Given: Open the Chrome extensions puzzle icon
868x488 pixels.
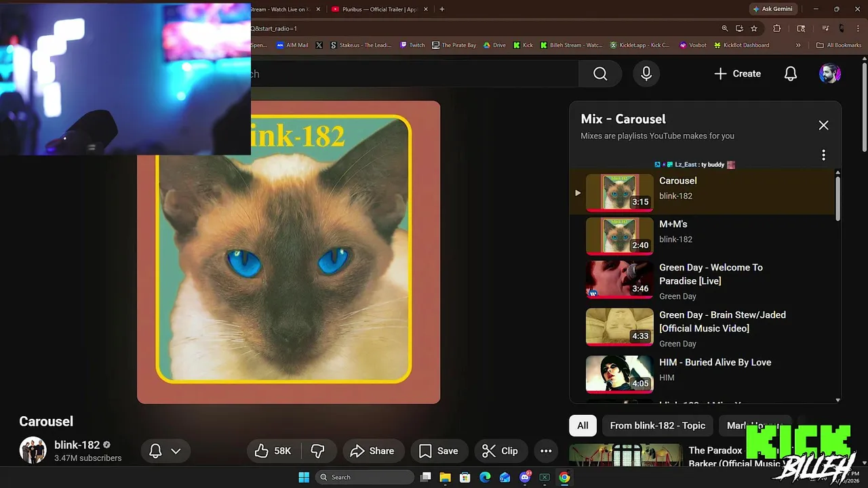Looking at the screenshot, I should [777, 28].
